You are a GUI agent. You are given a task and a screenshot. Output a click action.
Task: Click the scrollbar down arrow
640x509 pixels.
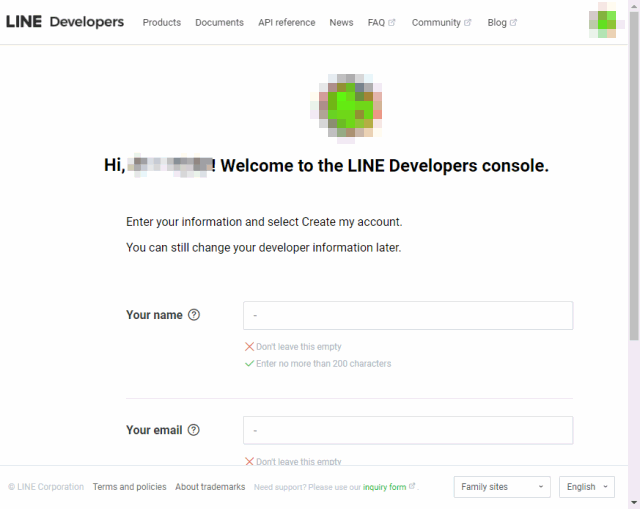pos(634,502)
